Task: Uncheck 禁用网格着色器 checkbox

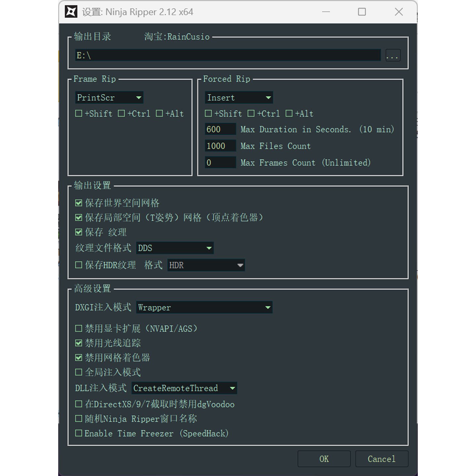Action: [79, 357]
